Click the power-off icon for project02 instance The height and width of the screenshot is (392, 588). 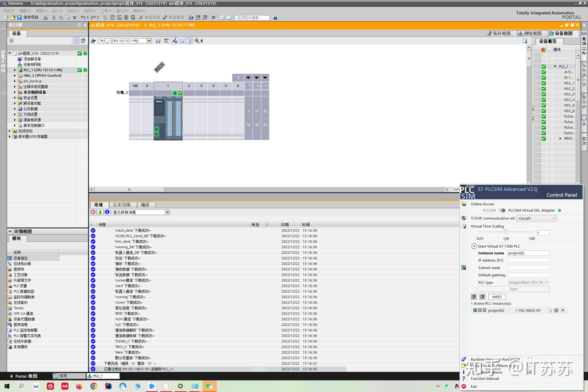[x=556, y=310]
